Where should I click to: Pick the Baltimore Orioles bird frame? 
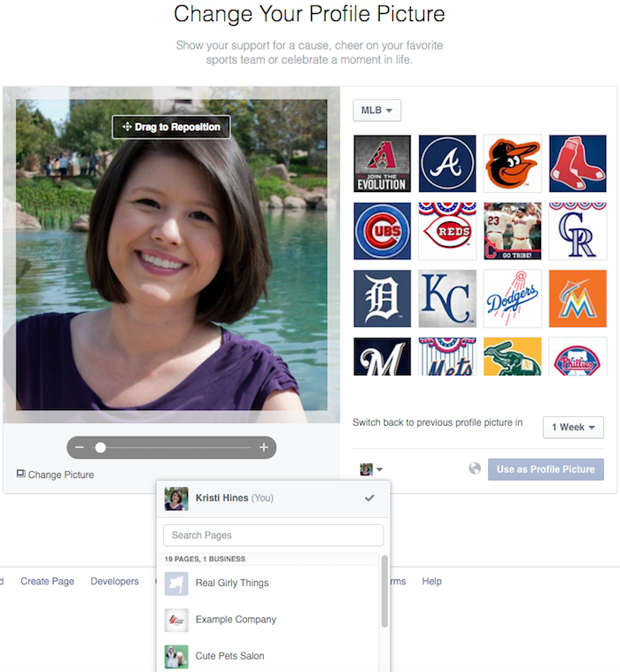(x=512, y=164)
